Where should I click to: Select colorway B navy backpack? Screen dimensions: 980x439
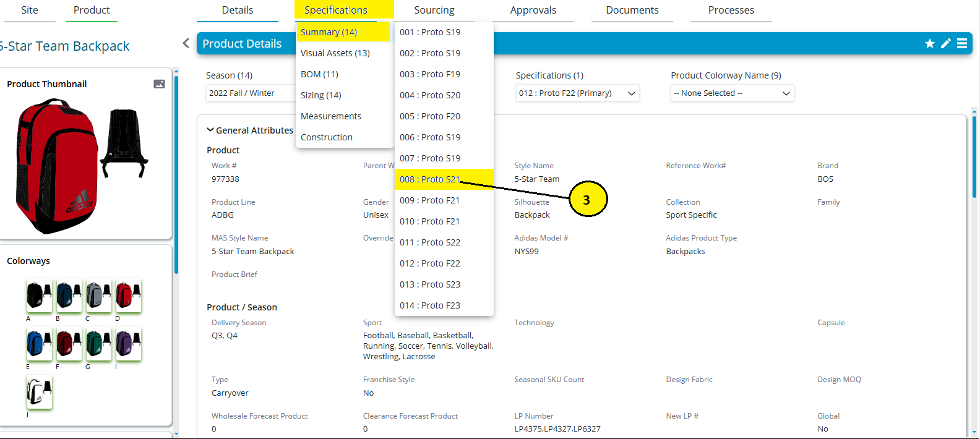coord(69,296)
